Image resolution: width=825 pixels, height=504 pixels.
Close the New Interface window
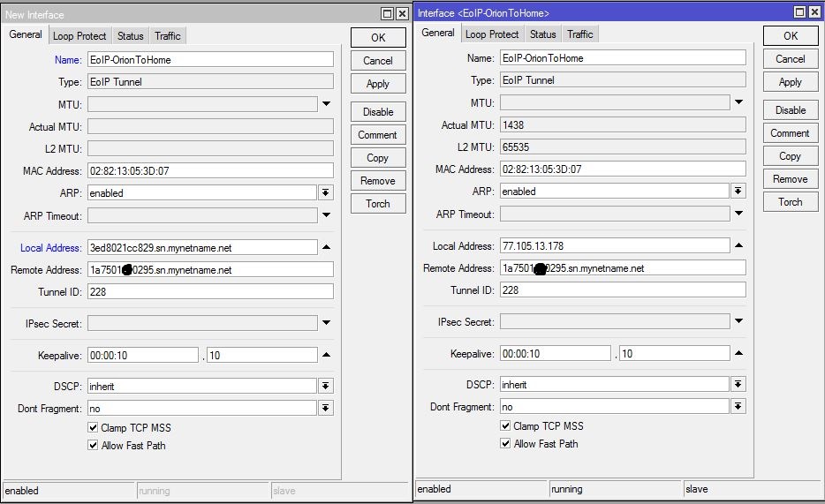coord(402,13)
